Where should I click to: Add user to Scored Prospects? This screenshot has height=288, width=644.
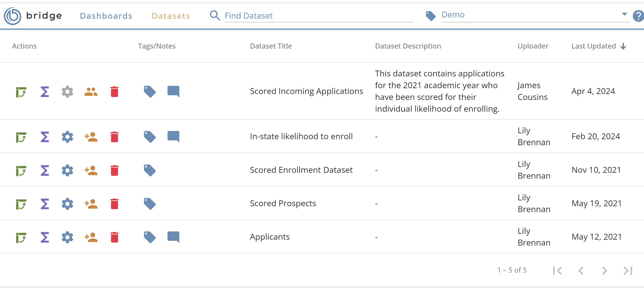91,204
